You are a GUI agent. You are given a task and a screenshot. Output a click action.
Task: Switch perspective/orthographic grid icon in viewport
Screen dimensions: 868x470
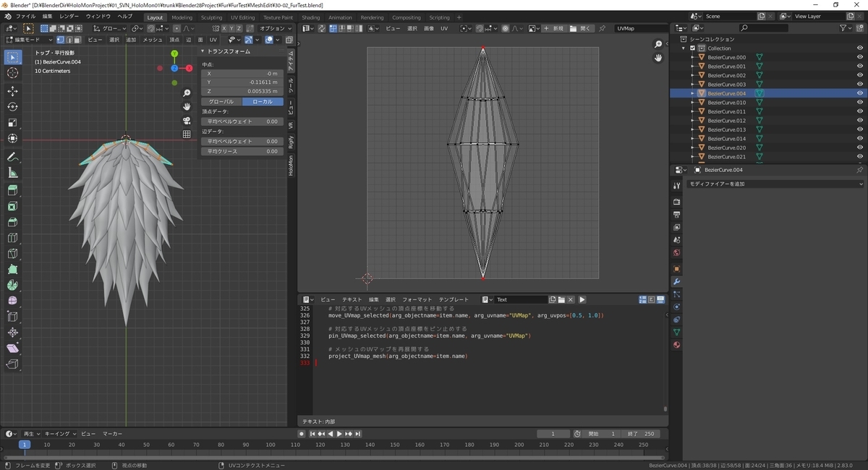coord(187,134)
